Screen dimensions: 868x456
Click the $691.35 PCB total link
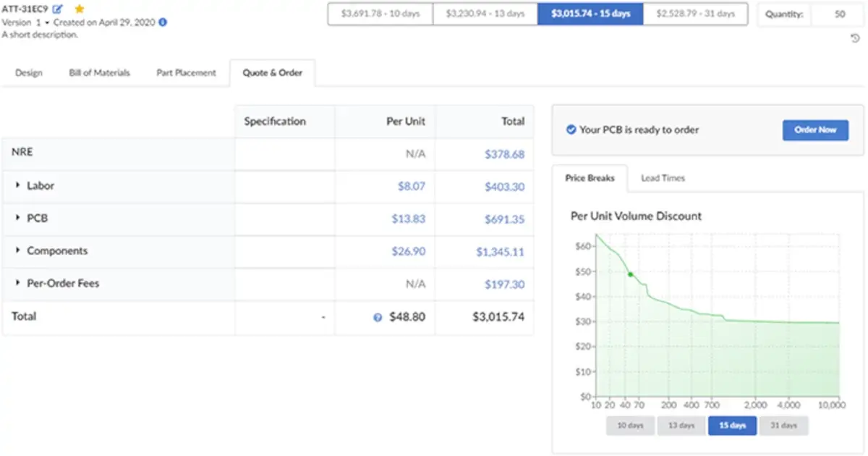pos(506,219)
